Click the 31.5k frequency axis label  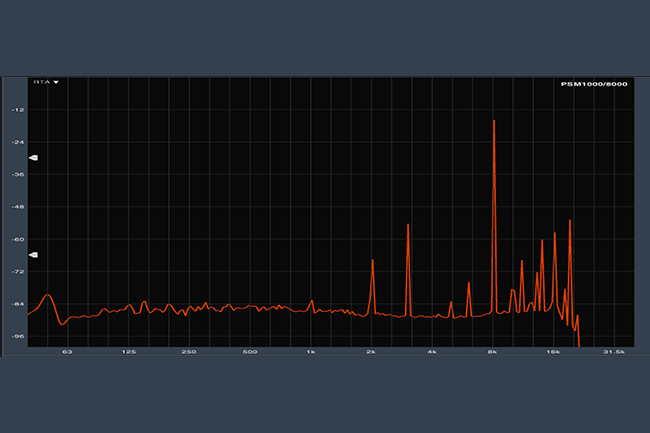pyautogui.click(x=613, y=352)
